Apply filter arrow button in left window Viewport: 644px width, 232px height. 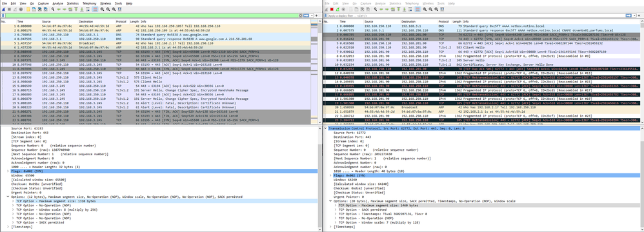click(306, 15)
